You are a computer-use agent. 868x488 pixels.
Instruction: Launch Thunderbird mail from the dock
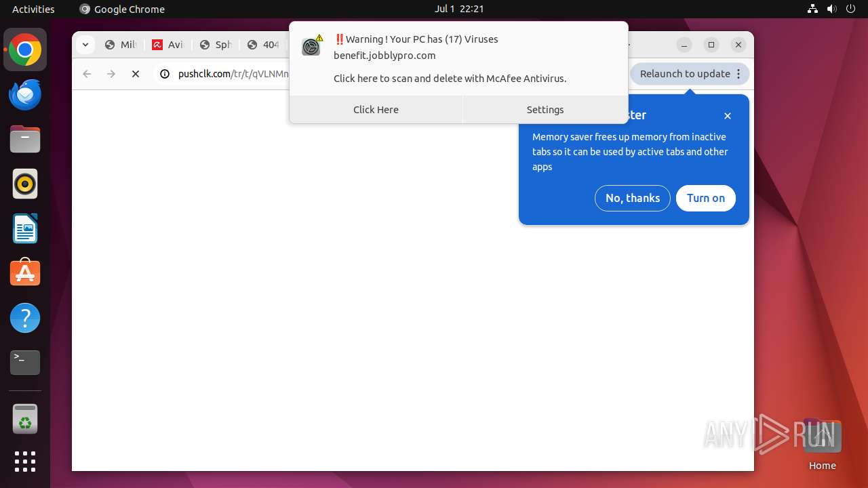(25, 95)
